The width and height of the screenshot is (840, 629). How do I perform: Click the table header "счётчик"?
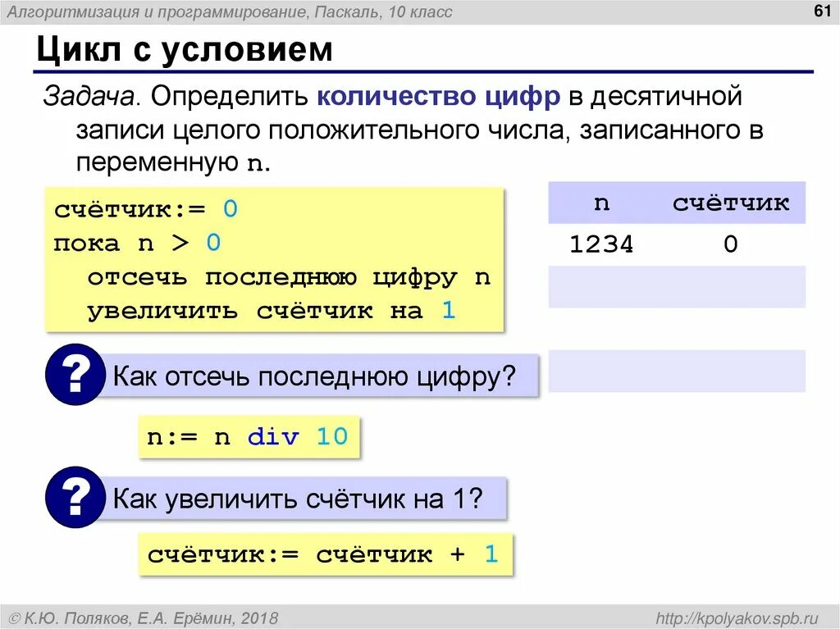(731, 203)
